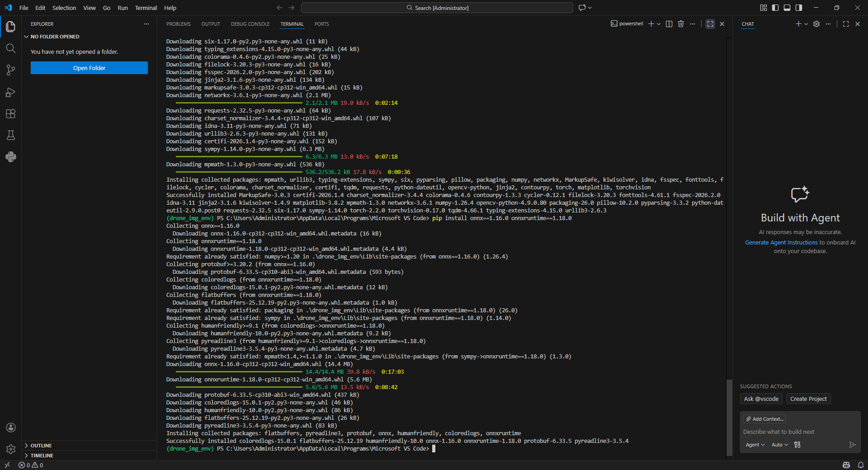Click the Open Folder button
Screen dimensions: 868x470
pos(89,68)
